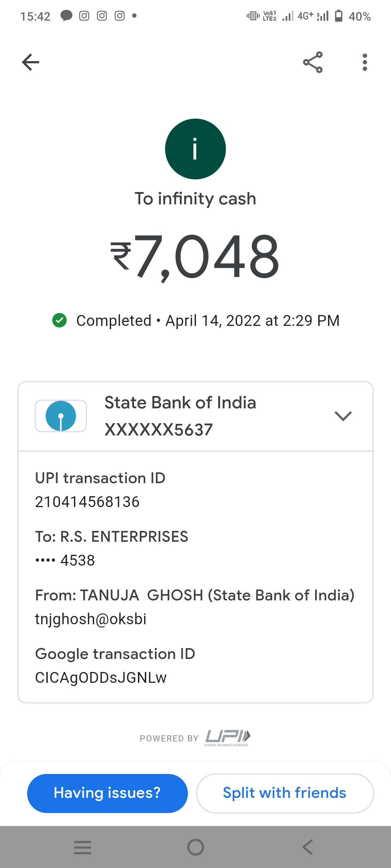The height and width of the screenshot is (868, 391).
Task: Tap the green Completed checkmark icon
Action: point(59,320)
